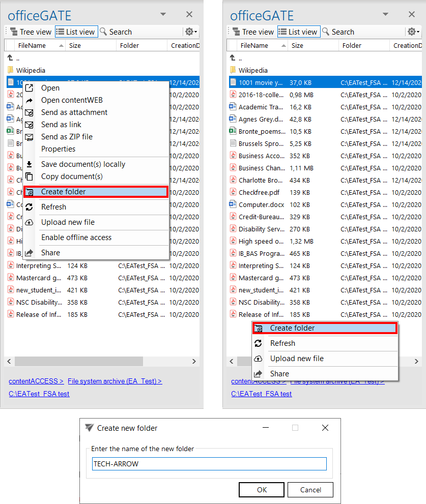Click the Open icon in context menu
Viewport: 426px width, 504px height.
[x=30, y=88]
